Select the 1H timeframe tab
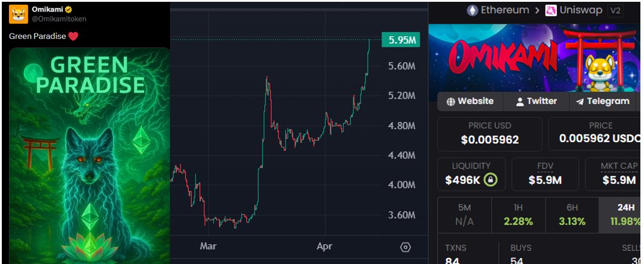Screen dimensions: 644x264 (518, 215)
